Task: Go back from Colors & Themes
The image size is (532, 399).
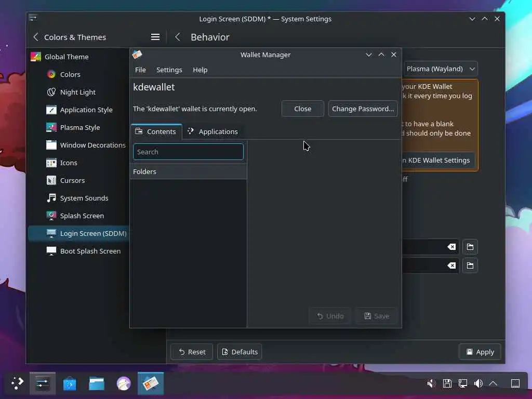Action: (x=36, y=37)
